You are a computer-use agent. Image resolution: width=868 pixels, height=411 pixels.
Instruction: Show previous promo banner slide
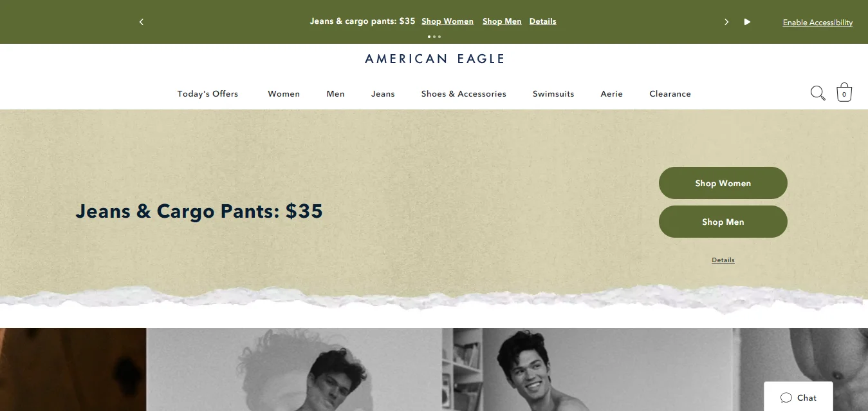coord(142,22)
